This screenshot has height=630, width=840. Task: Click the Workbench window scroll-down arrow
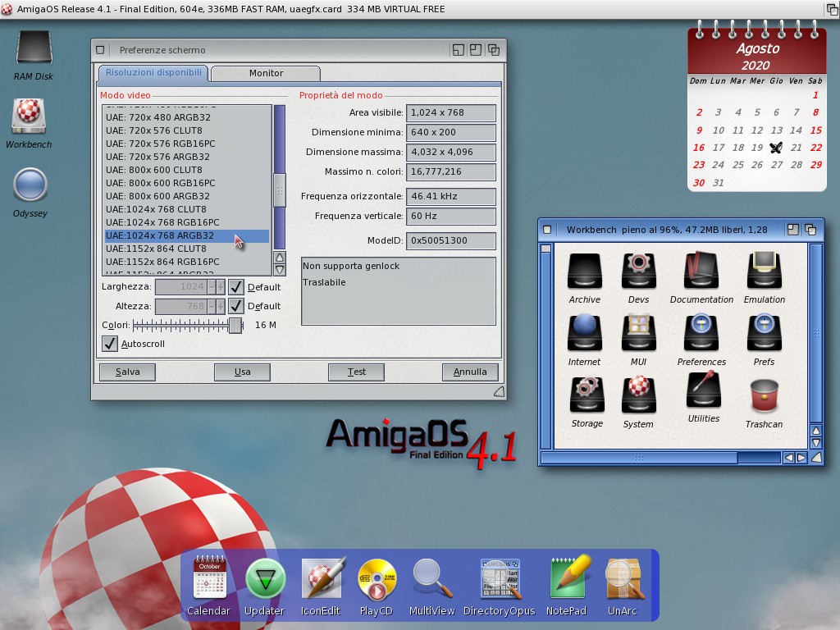(x=815, y=443)
